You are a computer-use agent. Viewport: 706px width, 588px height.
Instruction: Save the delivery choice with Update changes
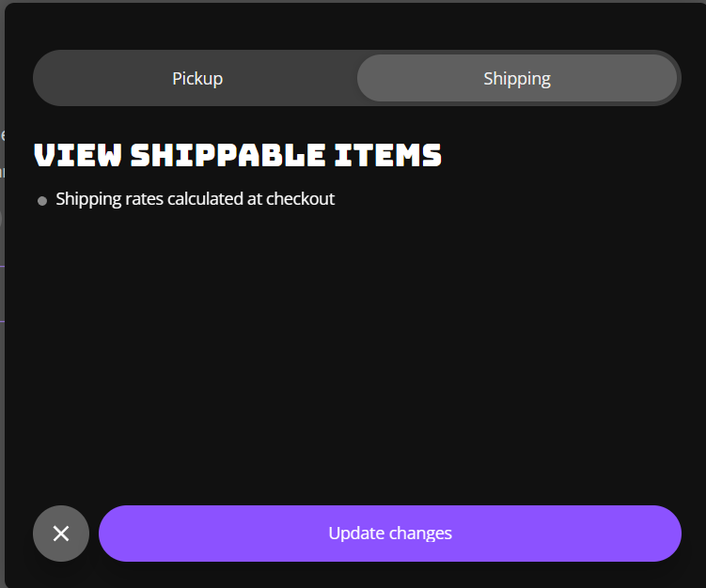tap(389, 534)
